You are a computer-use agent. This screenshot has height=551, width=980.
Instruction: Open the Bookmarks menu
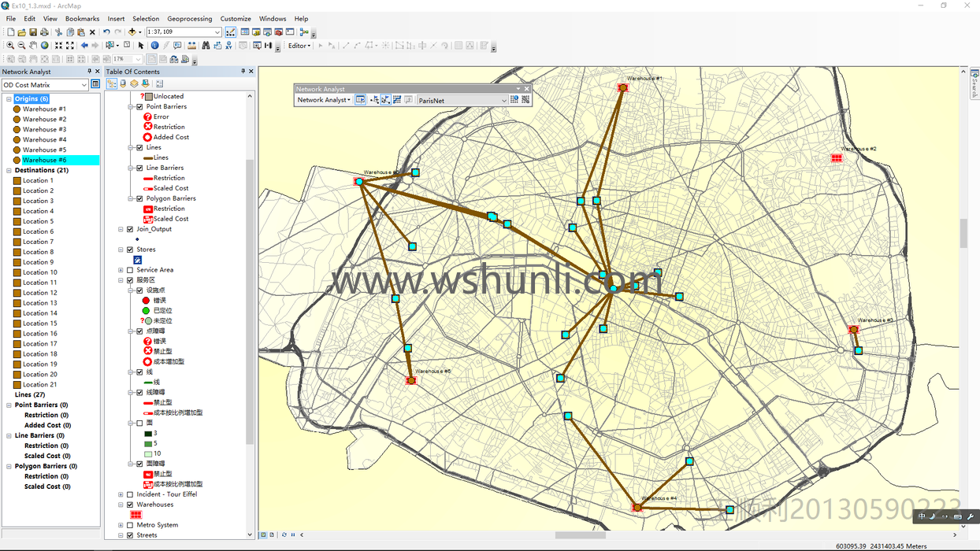click(x=82, y=18)
